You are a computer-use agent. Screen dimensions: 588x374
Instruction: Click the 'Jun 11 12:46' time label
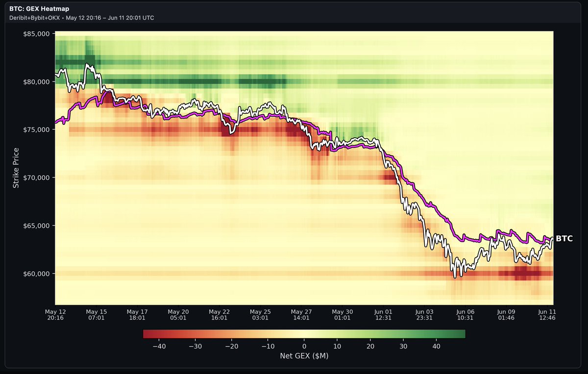(x=547, y=314)
